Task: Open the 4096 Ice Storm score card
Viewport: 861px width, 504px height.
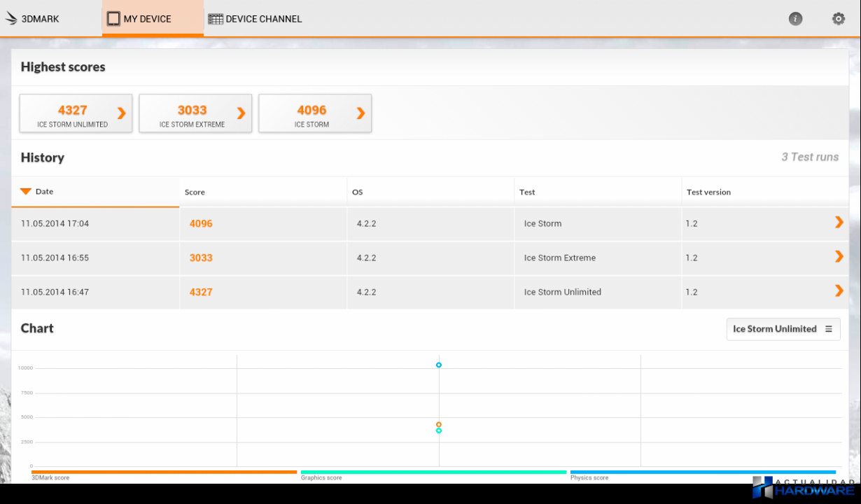Action: pyautogui.click(x=315, y=113)
